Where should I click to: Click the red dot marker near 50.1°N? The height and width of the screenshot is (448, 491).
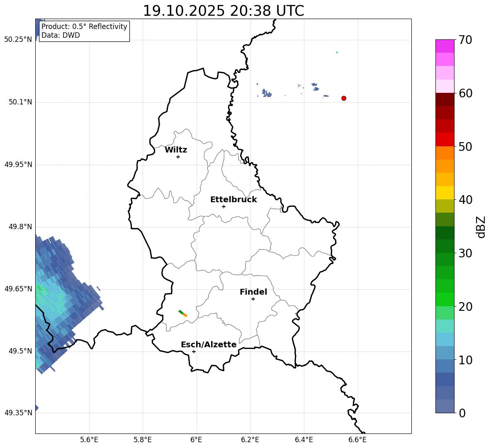pos(344,98)
